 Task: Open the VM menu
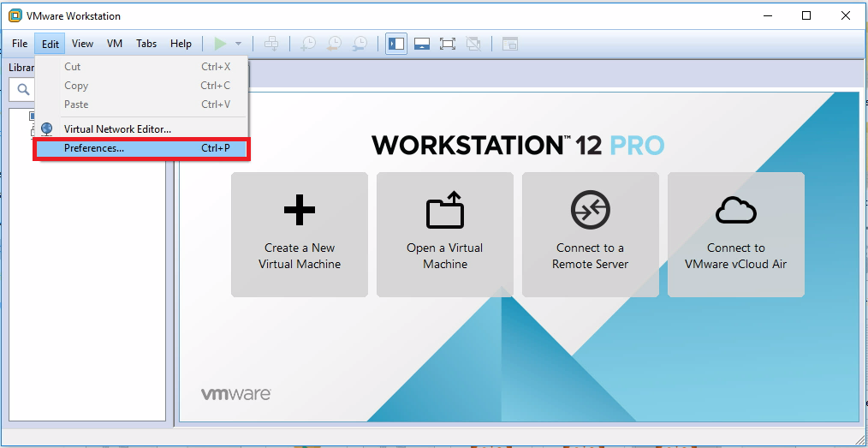click(x=115, y=44)
